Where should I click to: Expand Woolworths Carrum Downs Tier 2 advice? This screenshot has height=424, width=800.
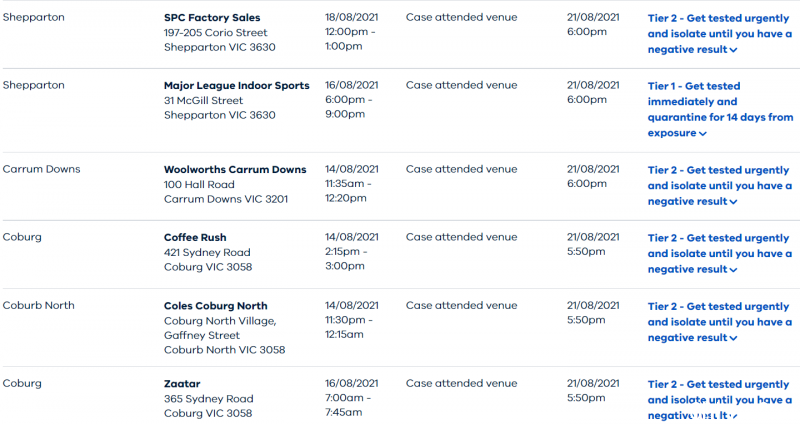click(719, 186)
